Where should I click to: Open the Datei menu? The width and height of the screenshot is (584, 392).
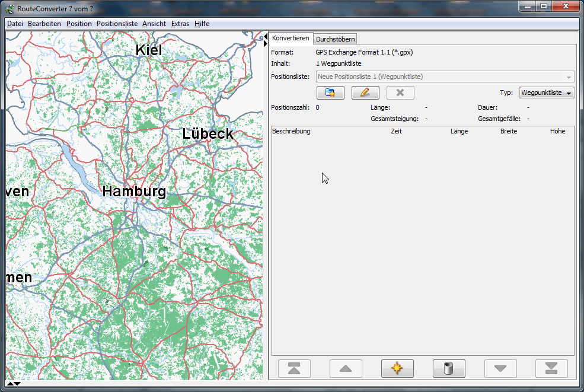pos(15,24)
